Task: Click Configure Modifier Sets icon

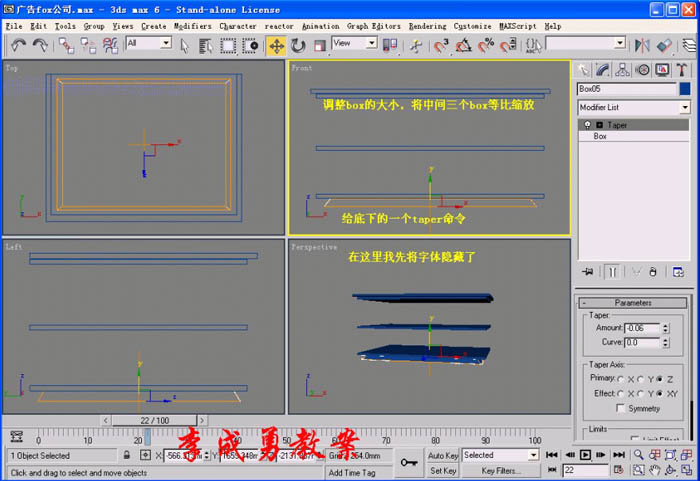Action: [x=678, y=272]
